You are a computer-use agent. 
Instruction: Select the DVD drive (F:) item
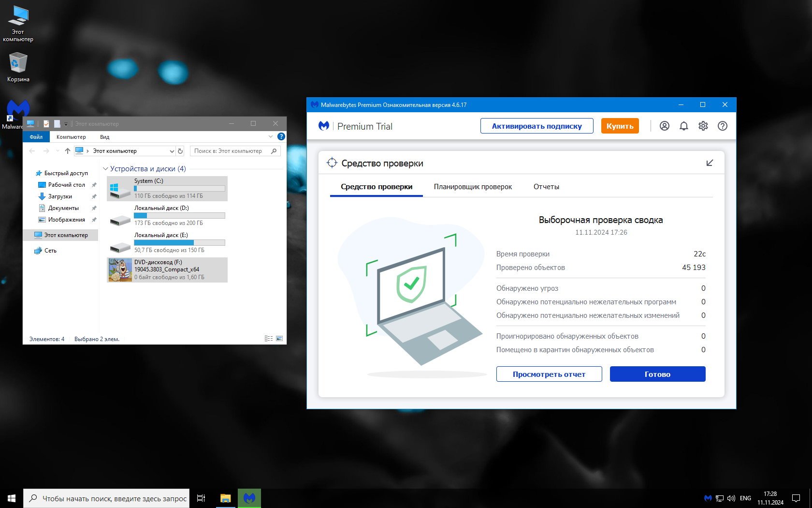point(167,270)
